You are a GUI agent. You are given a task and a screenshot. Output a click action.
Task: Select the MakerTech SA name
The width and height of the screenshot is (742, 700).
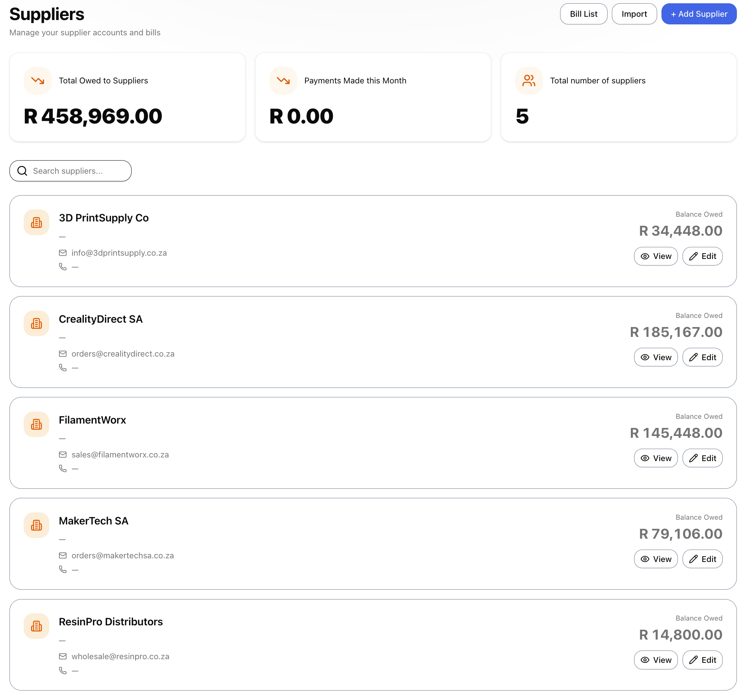tap(93, 521)
